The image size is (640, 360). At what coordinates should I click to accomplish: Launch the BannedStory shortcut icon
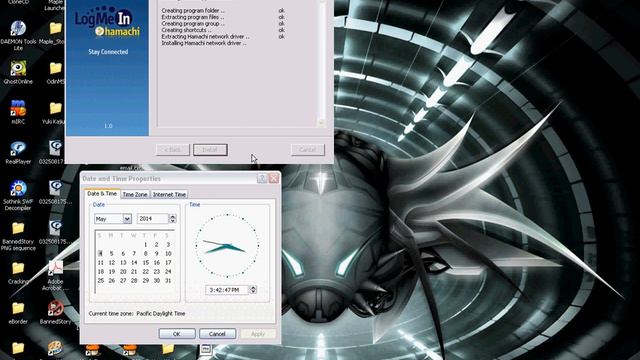(56, 308)
